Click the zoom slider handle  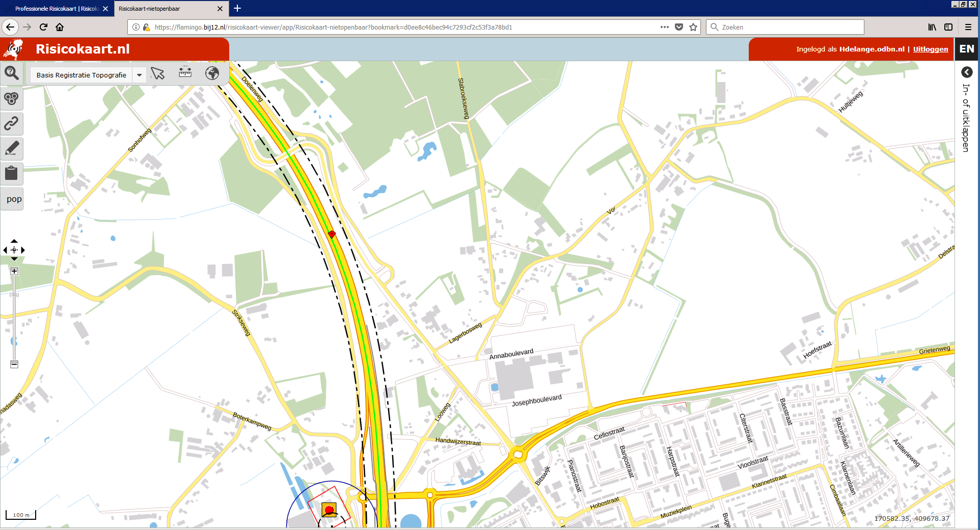(14, 295)
